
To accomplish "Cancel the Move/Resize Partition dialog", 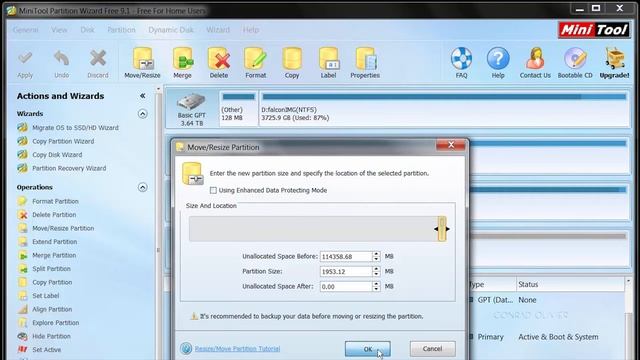I will 433,349.
